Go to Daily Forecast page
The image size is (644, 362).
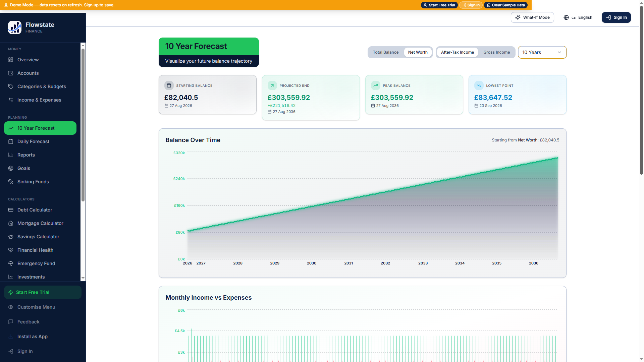click(40, 141)
